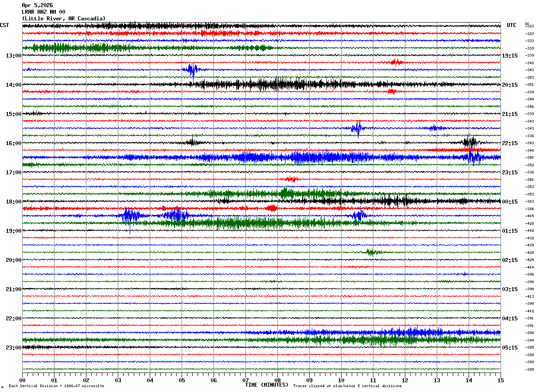Select the 13:00 CST time label

[x=14, y=55]
